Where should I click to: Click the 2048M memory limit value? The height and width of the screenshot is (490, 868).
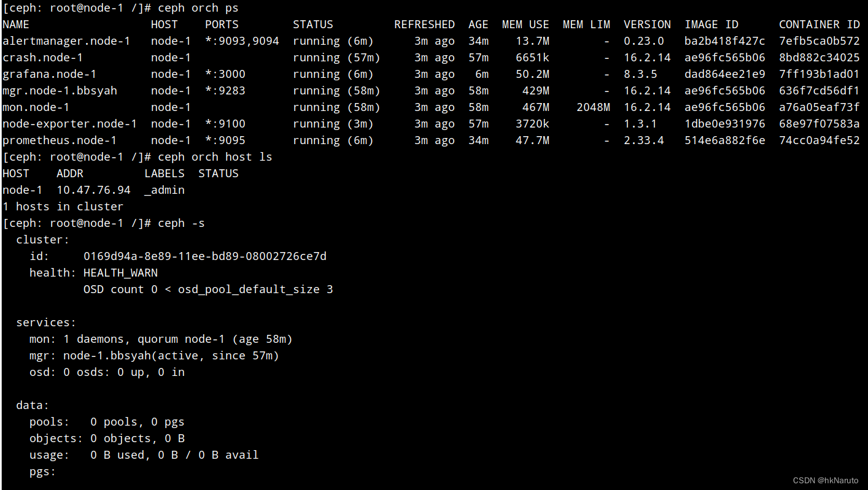click(593, 107)
